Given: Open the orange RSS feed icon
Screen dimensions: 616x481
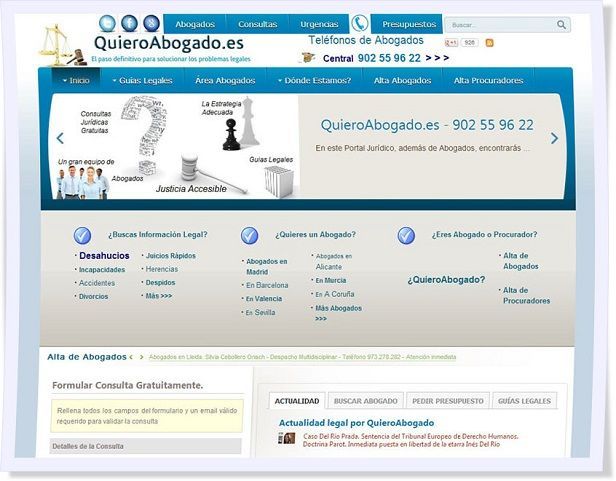Looking at the screenshot, I should [x=490, y=42].
